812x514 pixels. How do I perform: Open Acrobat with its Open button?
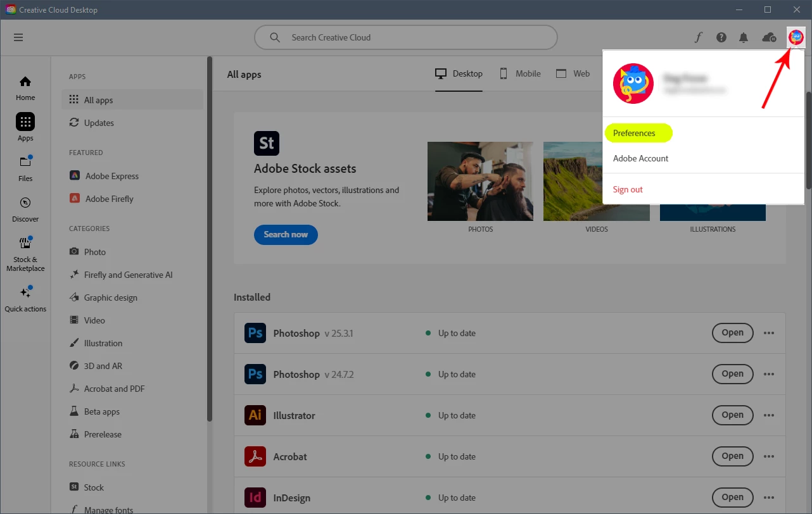[732, 456]
